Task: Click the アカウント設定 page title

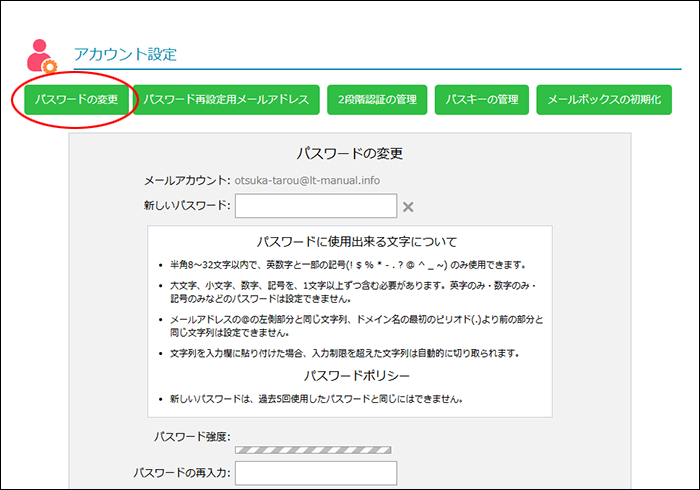Action: [x=125, y=54]
